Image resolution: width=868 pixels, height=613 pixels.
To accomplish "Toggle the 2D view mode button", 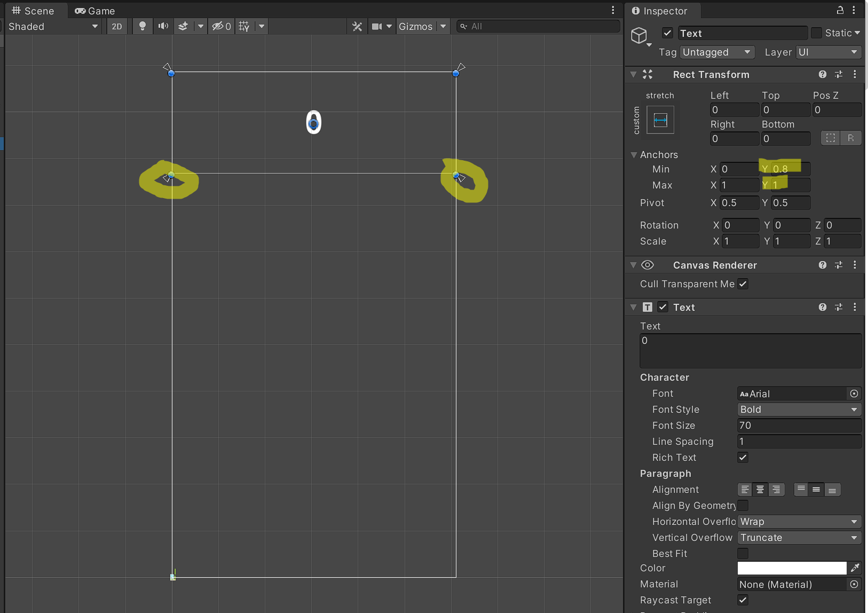I will point(117,26).
